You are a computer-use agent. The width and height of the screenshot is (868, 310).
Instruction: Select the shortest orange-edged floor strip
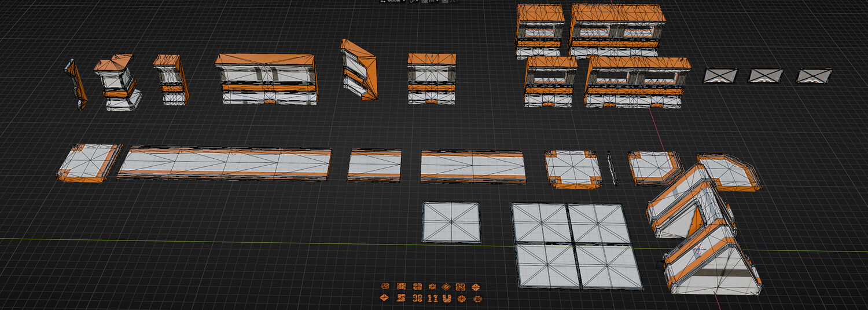tap(374, 165)
